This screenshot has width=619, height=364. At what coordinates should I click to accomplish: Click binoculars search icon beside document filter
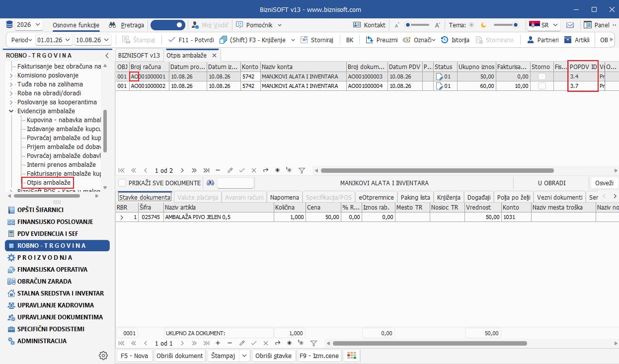coord(211,183)
